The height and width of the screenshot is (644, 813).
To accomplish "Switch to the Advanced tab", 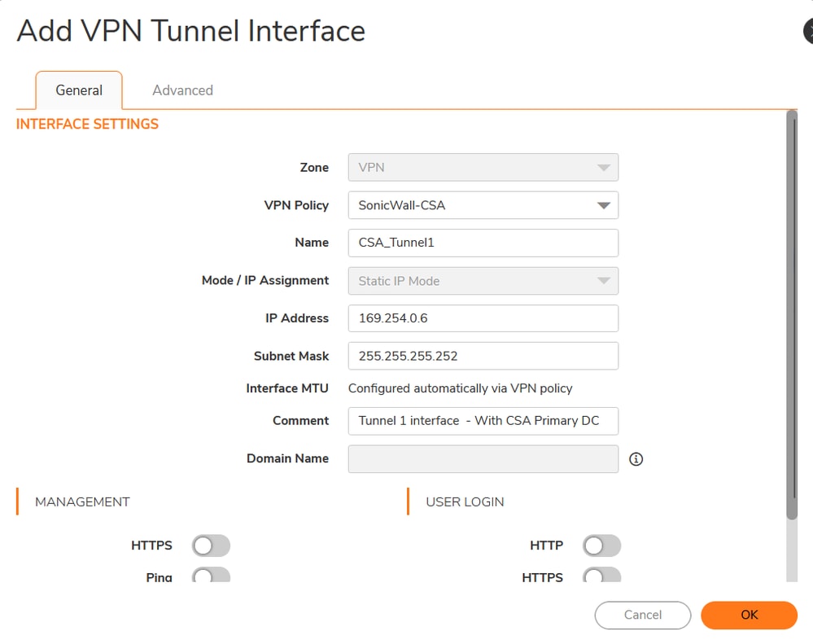I will [x=182, y=90].
